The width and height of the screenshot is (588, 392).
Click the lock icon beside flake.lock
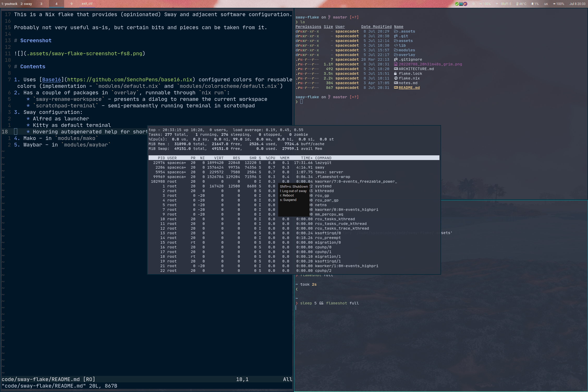coord(395,73)
